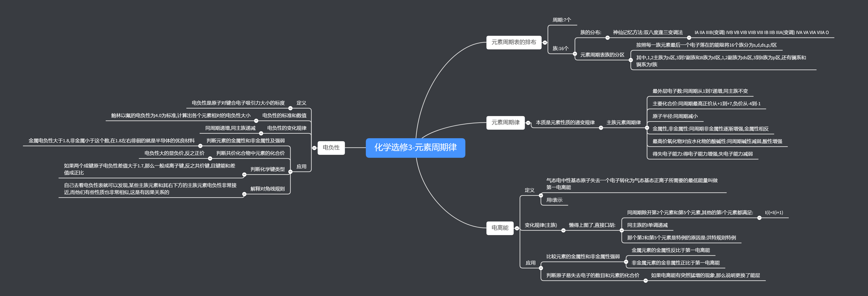868x296 pixels.
Task: Collapse the 电负性 branch toggle
Action: (314, 148)
